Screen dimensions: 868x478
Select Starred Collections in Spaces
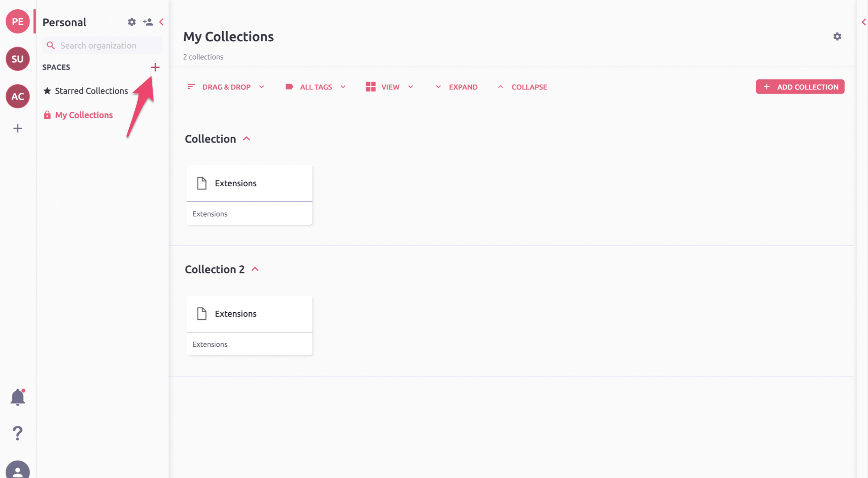pos(91,91)
